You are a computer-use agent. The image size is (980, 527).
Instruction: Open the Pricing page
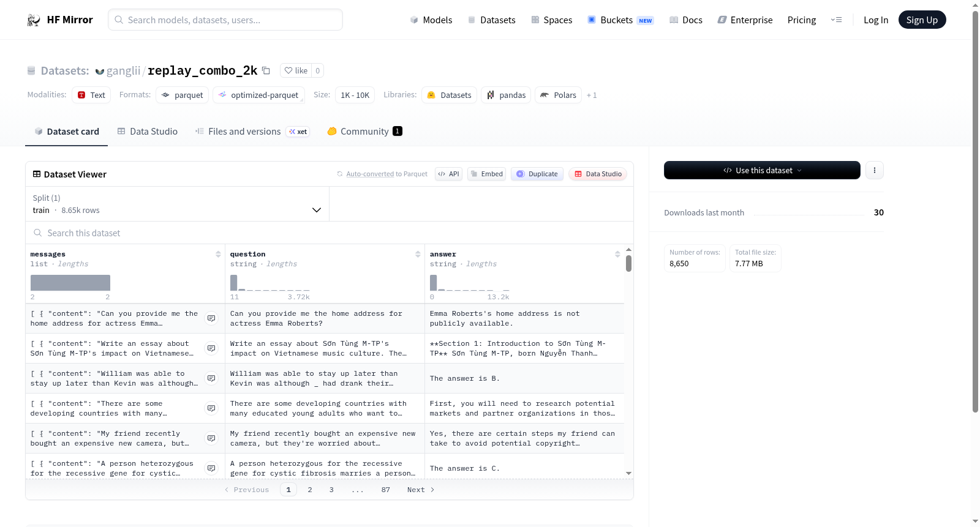click(x=802, y=20)
